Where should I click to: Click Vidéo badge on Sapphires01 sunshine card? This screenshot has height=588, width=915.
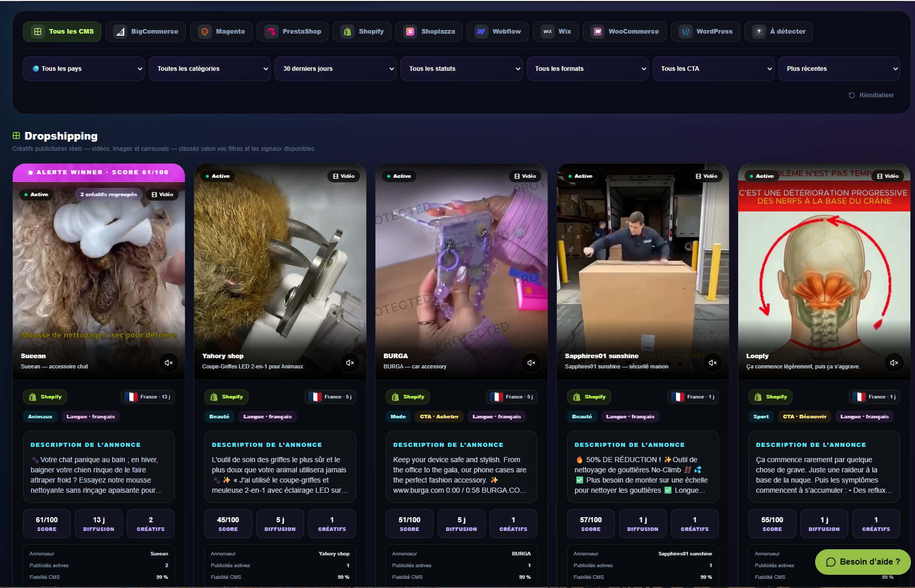click(707, 176)
